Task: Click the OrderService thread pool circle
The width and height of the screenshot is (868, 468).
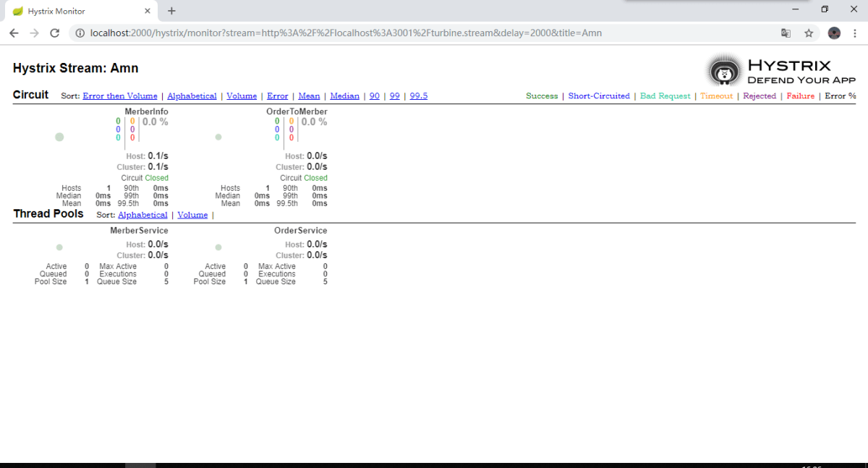Action: coord(218,247)
